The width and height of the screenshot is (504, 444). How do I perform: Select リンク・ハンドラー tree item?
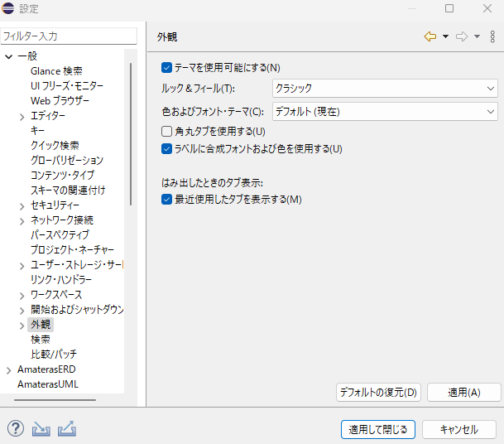61,279
